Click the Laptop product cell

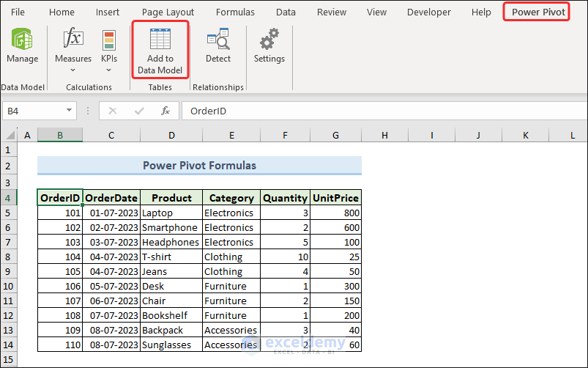pyautogui.click(x=171, y=213)
